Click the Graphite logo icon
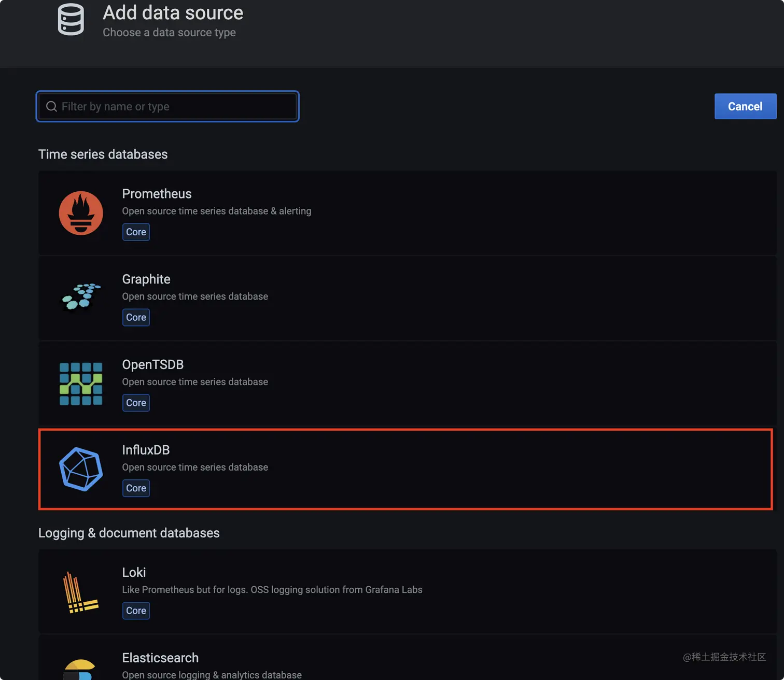The height and width of the screenshot is (680, 784). [x=81, y=296]
